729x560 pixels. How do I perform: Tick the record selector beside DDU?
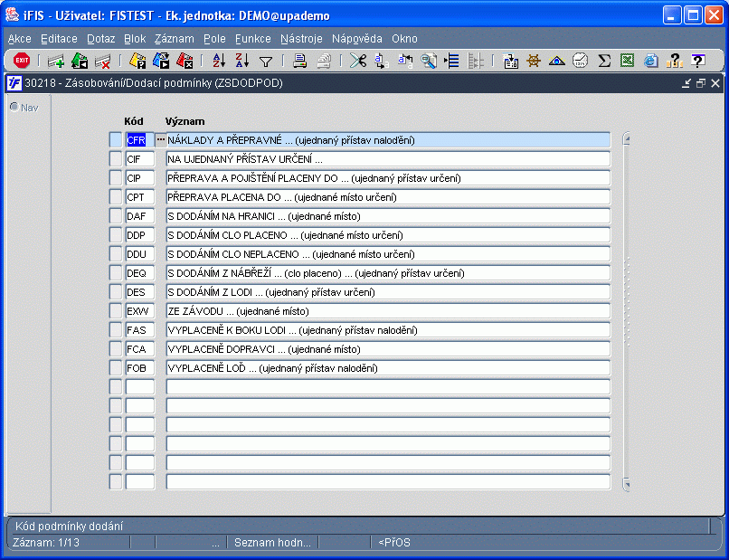[x=115, y=254]
